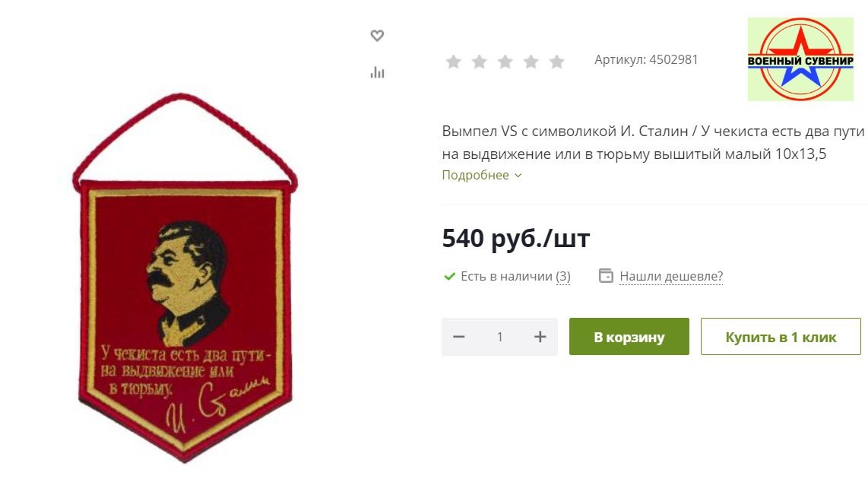868x479 pixels.
Task: Rate product with the fifth star
Action: (x=557, y=61)
